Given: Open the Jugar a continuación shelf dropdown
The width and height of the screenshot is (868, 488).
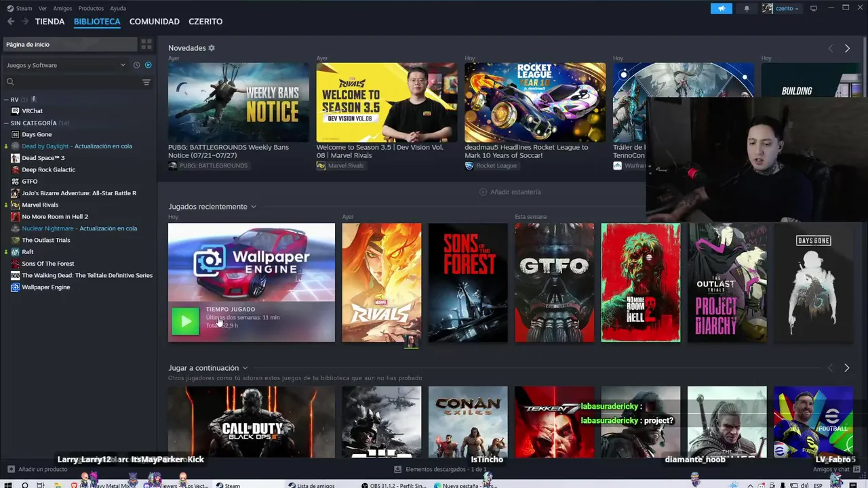Looking at the screenshot, I should click(x=245, y=368).
